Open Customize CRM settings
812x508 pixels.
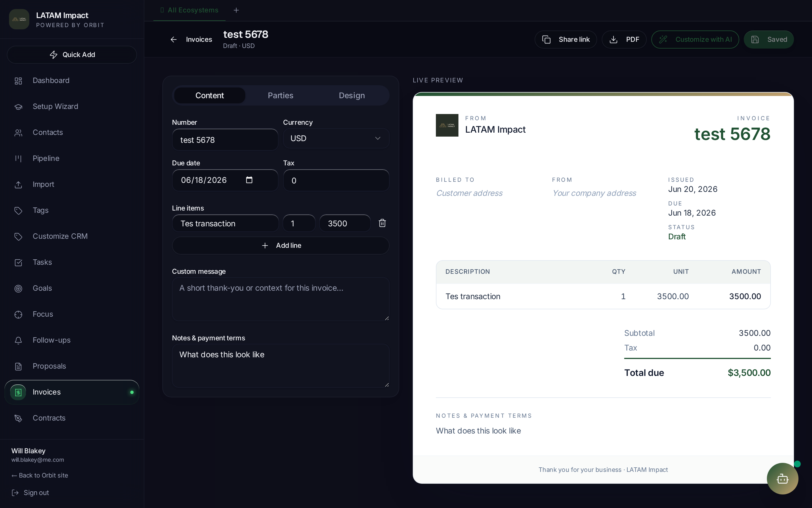(x=72, y=236)
